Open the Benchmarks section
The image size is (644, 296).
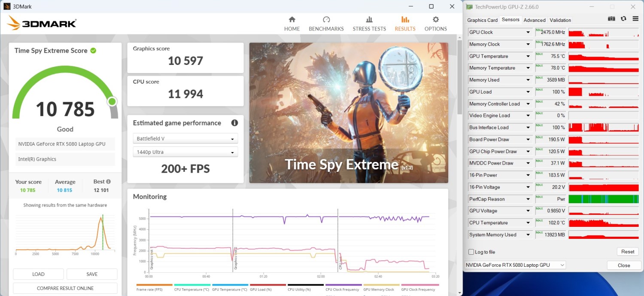pyautogui.click(x=326, y=24)
